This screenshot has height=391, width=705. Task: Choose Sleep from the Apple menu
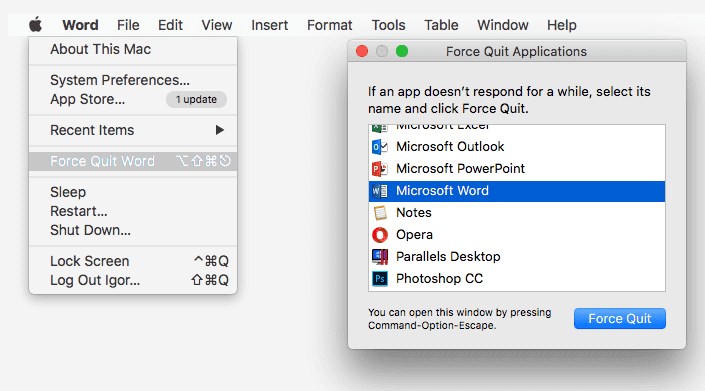pos(133,192)
